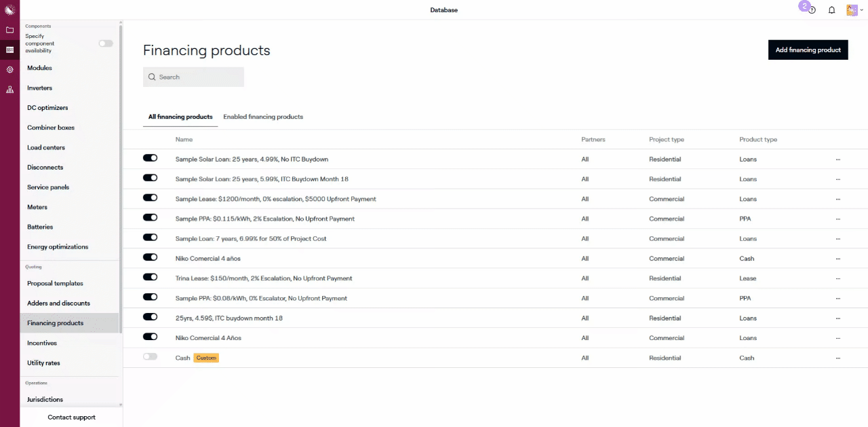The width and height of the screenshot is (868, 427).
Task: Click Add financing product button
Action: click(x=808, y=50)
